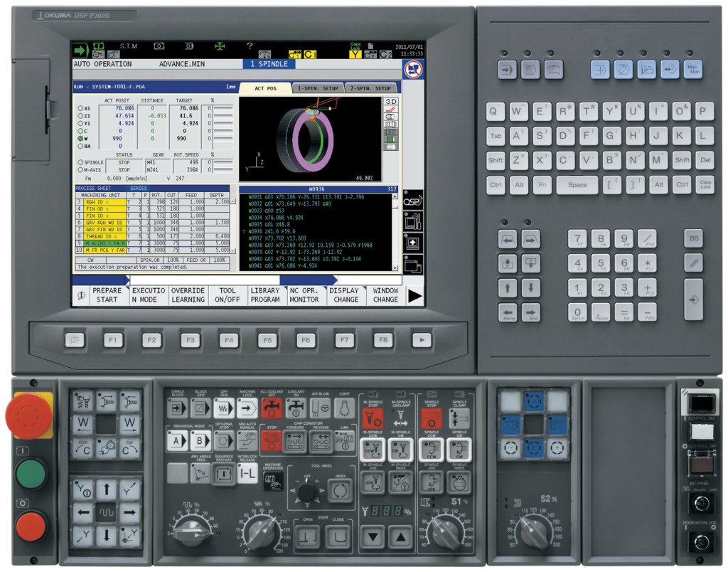Click the red Spindle Stop key

pyautogui.click(x=432, y=418)
